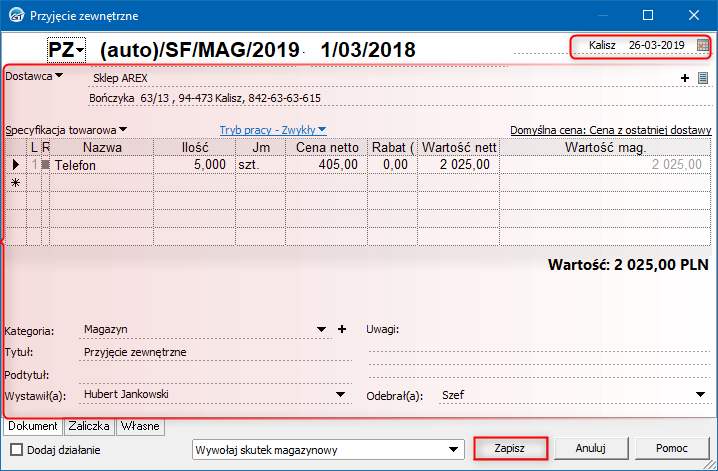Expand the PZ document type dropdown
718x471 pixels.
(66, 49)
